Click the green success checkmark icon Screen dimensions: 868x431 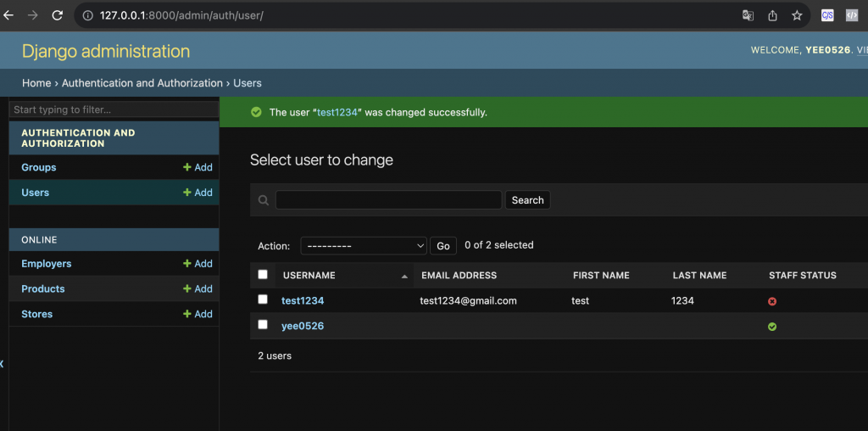pyautogui.click(x=256, y=113)
